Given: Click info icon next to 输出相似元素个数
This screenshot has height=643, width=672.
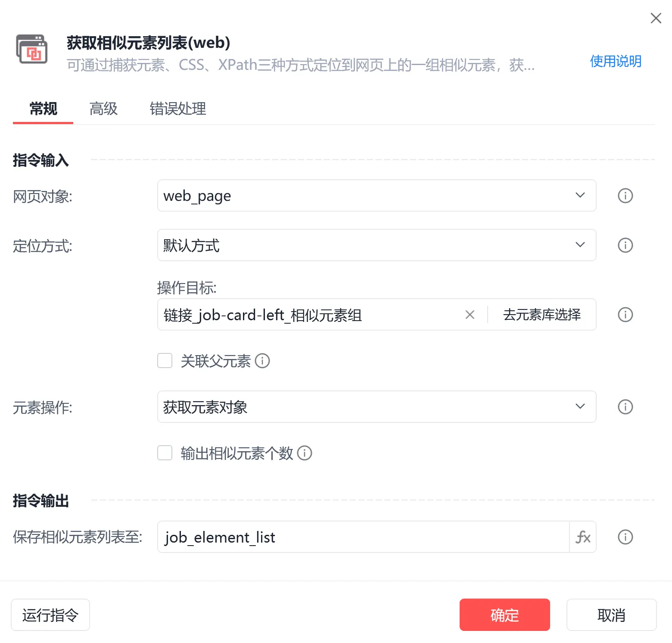Looking at the screenshot, I should [x=305, y=453].
